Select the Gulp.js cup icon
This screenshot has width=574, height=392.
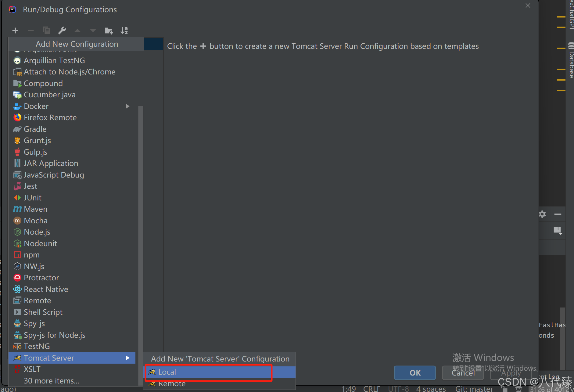[x=17, y=152]
